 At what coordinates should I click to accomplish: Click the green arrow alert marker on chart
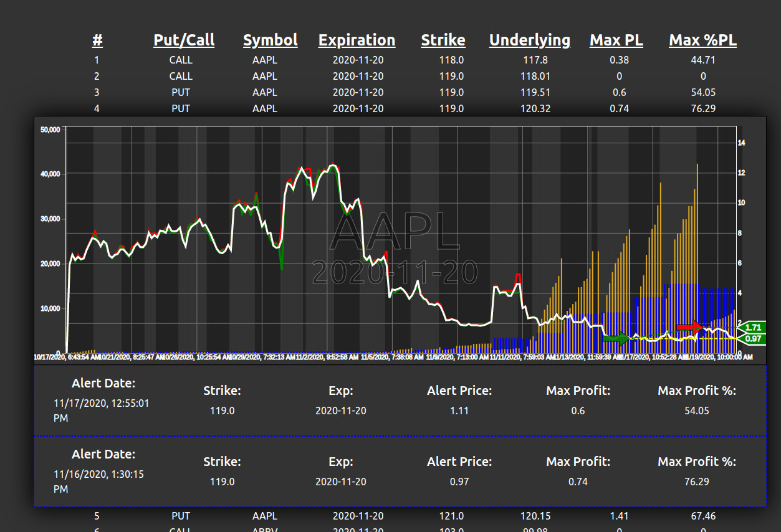point(616,338)
